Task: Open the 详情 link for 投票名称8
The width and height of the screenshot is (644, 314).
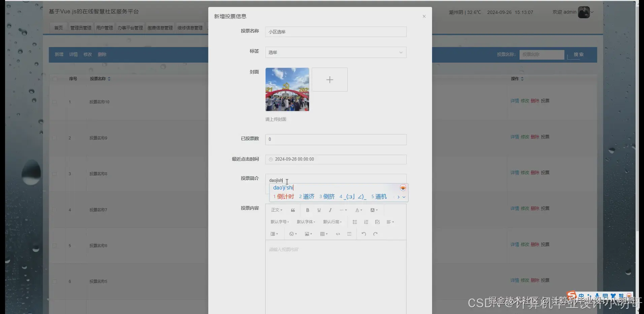Action: 515,172
